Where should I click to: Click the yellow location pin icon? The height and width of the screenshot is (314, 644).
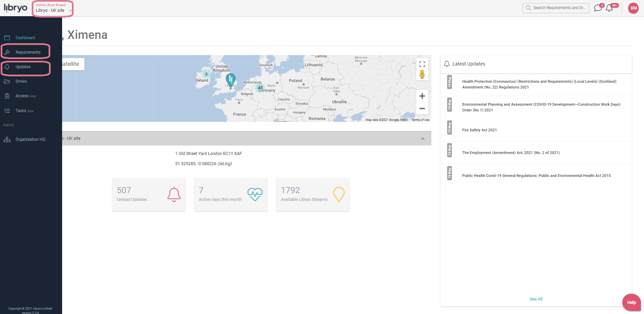click(x=339, y=194)
